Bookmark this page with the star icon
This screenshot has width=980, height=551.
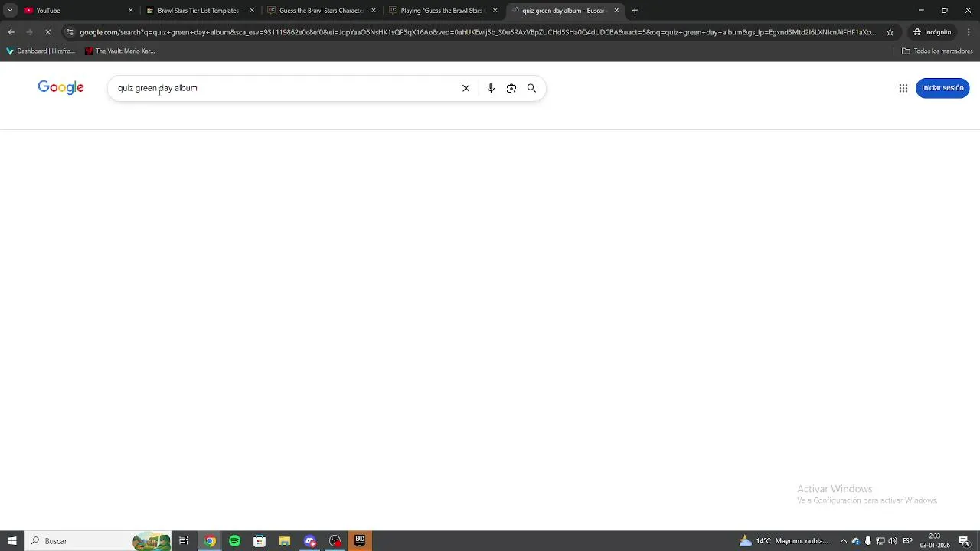890,32
